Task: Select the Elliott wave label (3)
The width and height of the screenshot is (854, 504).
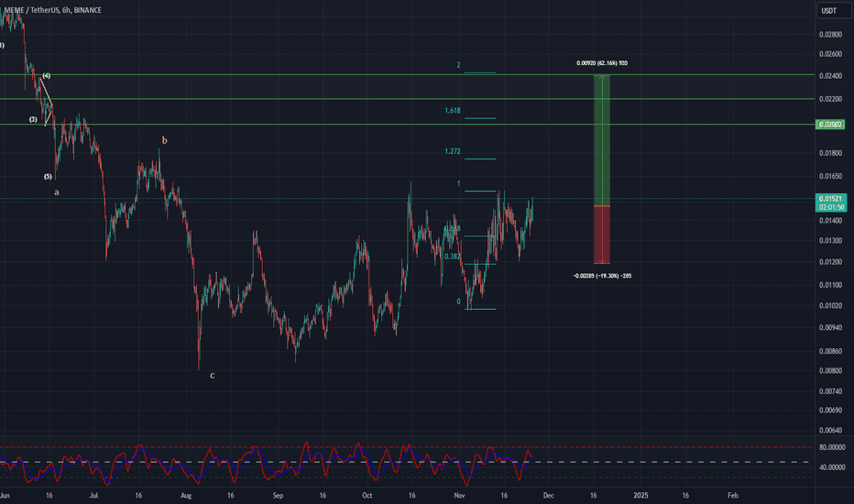Action: [x=33, y=119]
